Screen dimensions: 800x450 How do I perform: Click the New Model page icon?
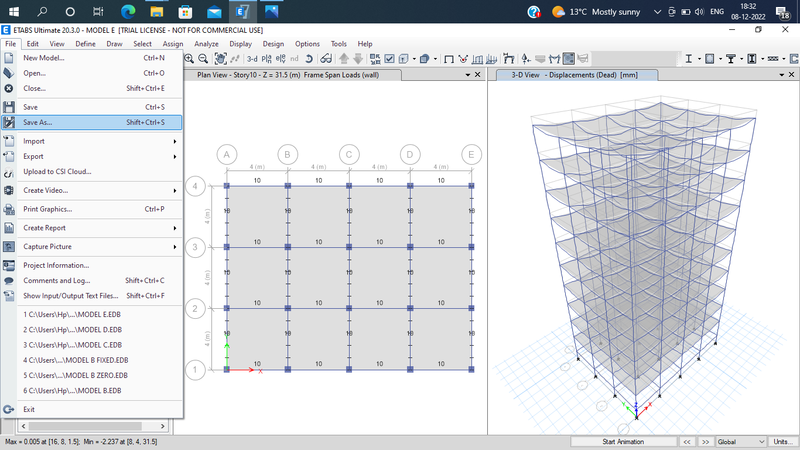9,58
